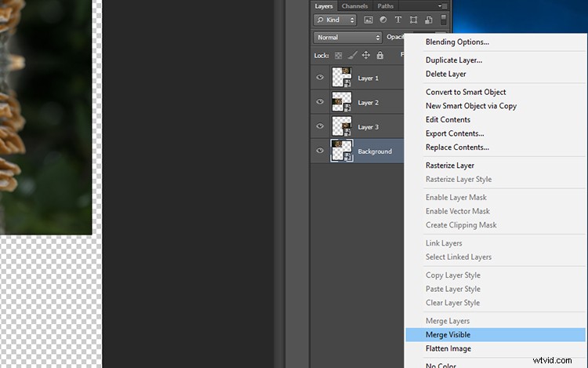This screenshot has height=368, width=588.
Task: Filter layers by smart objects icon
Action: (x=427, y=20)
